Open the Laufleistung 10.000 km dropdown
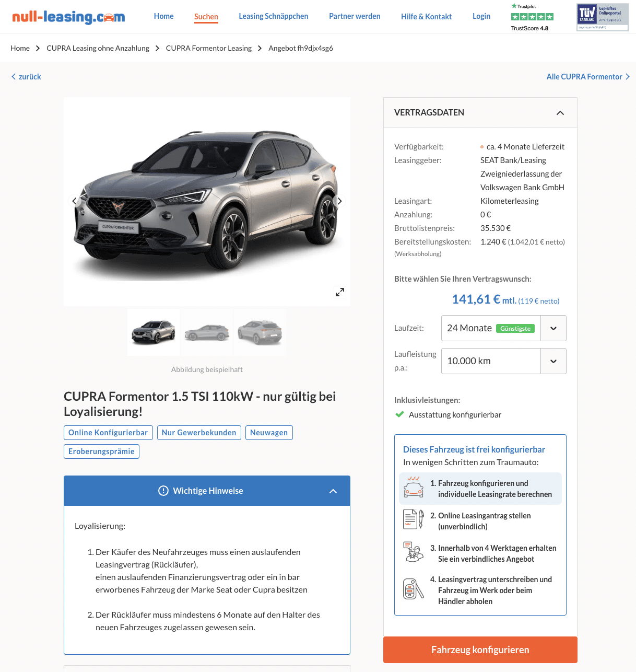 tap(504, 361)
